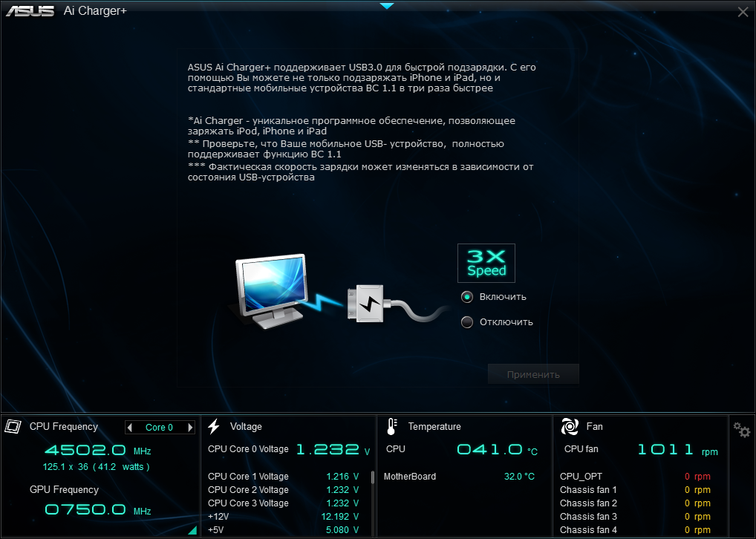The image size is (756, 539).
Task: Click the USB charging connector illustration
Action: pyautogui.click(x=371, y=304)
